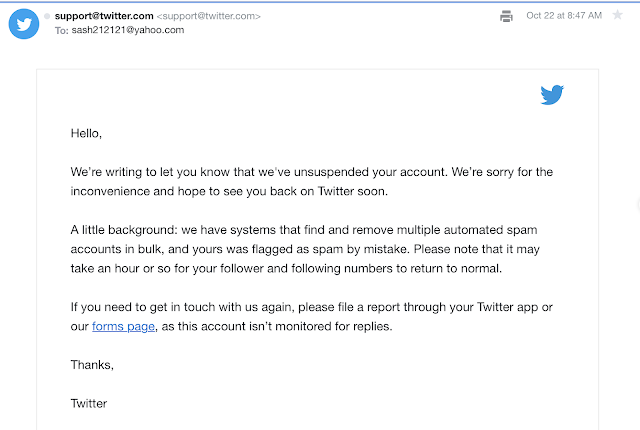Click the Oct 22 at 8:47 AM timestamp
The image size is (640, 430).
click(564, 16)
